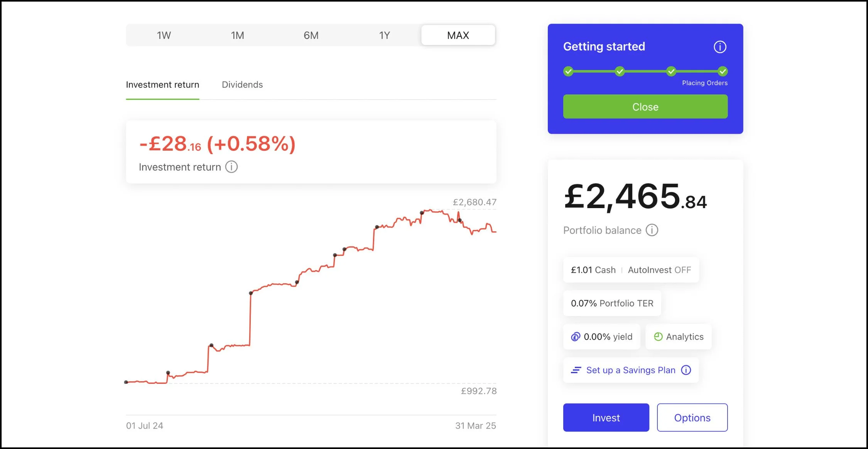Select the 1Y time range
This screenshot has height=449, width=868.
coord(384,35)
